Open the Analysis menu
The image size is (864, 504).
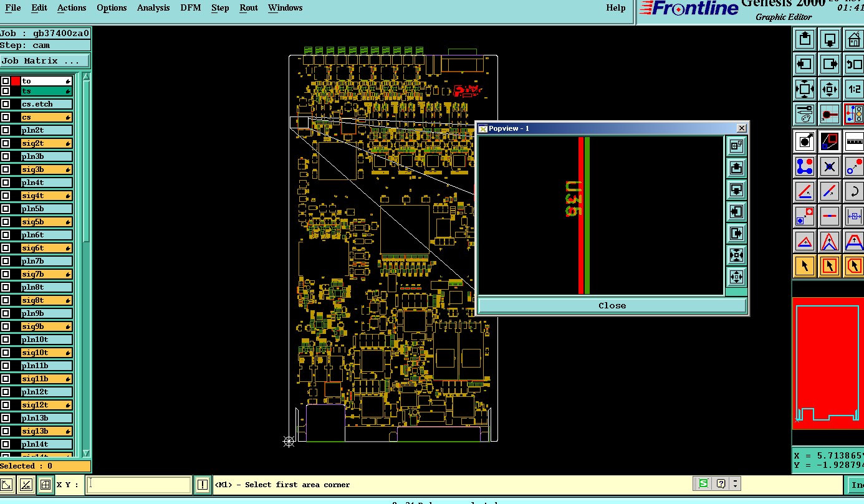coord(153,8)
